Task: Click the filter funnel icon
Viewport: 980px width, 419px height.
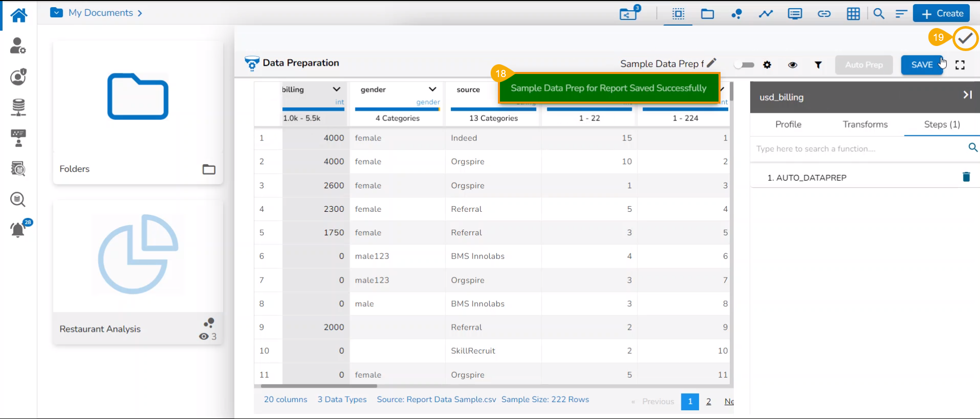Action: tap(818, 65)
